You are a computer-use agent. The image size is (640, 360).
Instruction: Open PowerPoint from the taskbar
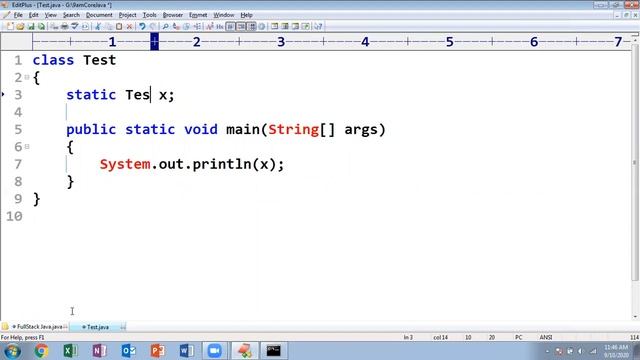tap(158, 351)
